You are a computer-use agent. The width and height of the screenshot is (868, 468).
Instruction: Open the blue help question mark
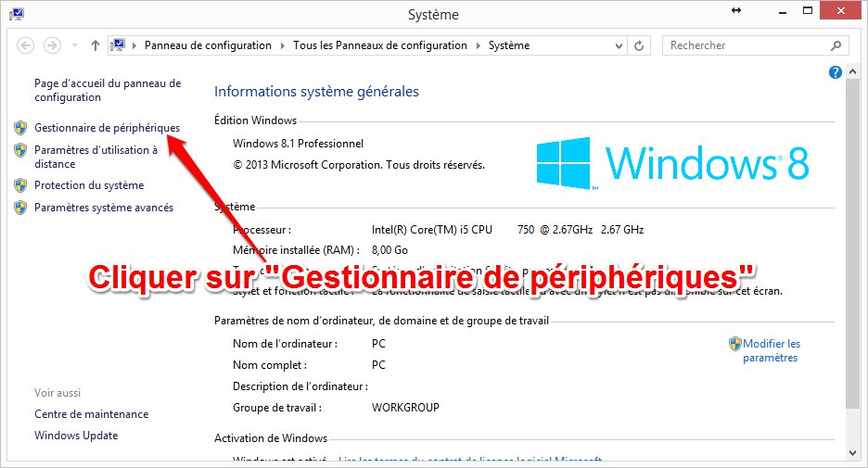coord(835,72)
